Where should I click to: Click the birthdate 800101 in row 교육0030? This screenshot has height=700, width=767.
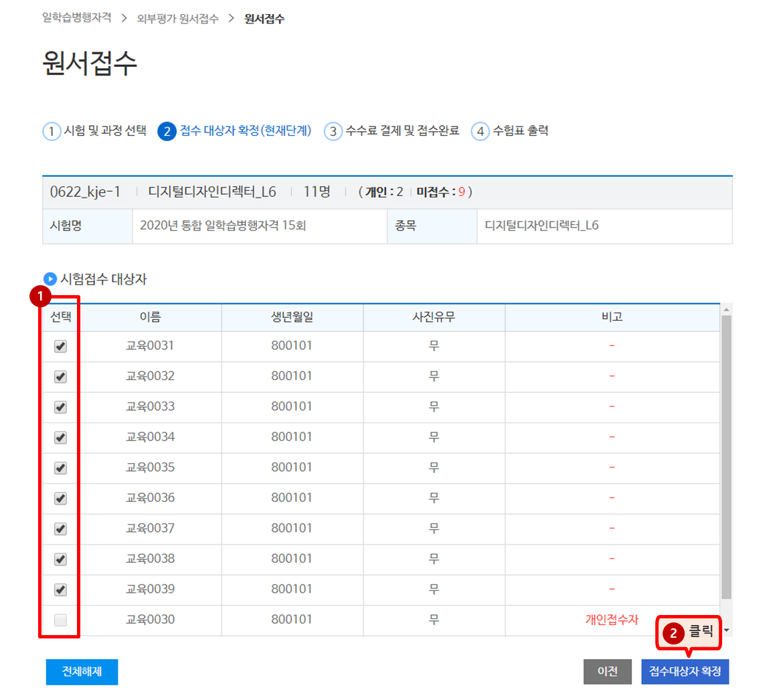tap(292, 619)
